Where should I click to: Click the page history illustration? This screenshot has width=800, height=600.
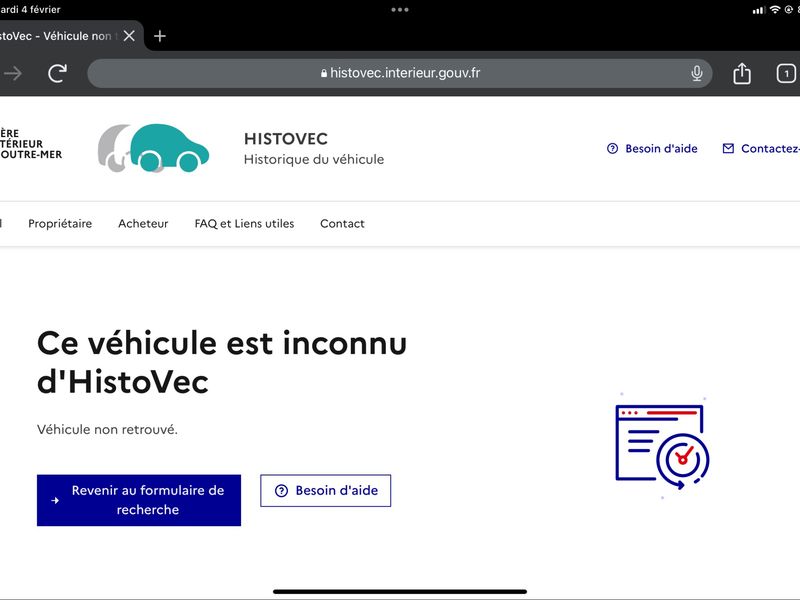(662, 446)
